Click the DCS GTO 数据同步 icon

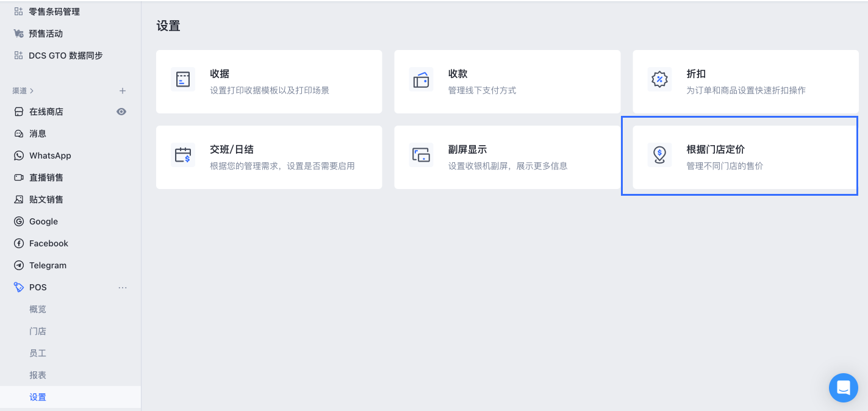[18, 55]
